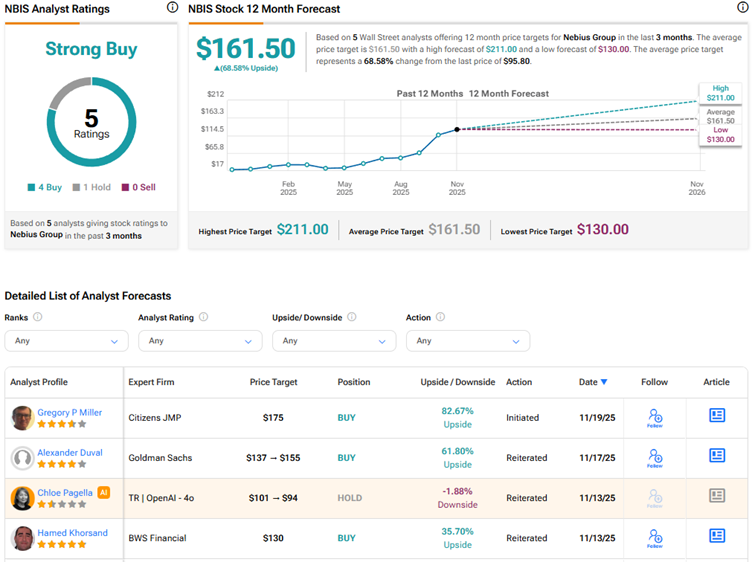
Task: Click info icon beside NBIS Analyst Ratings
Action: (x=172, y=8)
